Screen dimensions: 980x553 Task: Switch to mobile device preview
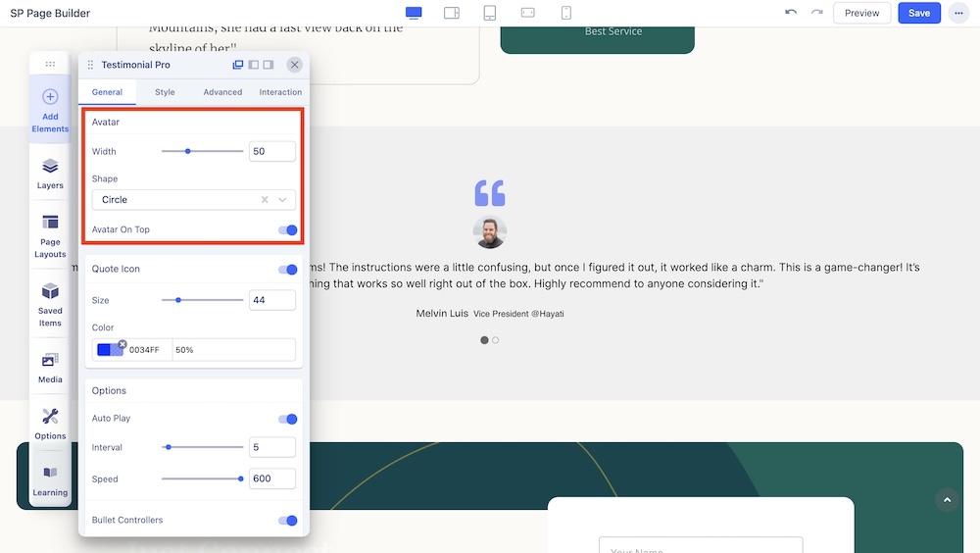coord(566,13)
